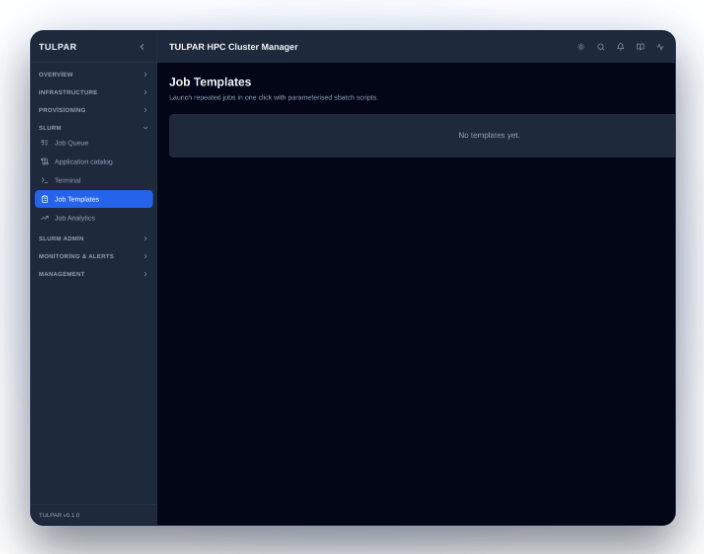Expand the Management section
This screenshot has height=554, width=704.
coord(93,274)
